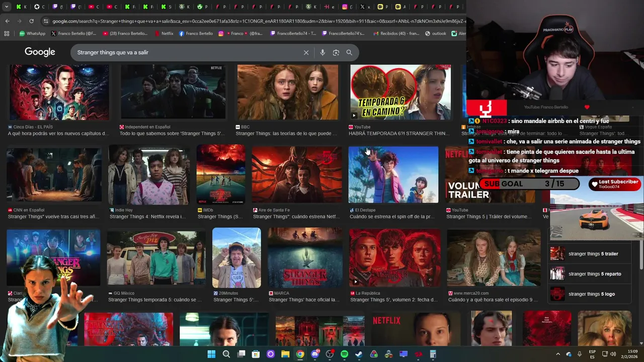The width and height of the screenshot is (644, 362).
Task: Open the Twitch FrancoBertello74 - T... bookmark
Action: 293,34
